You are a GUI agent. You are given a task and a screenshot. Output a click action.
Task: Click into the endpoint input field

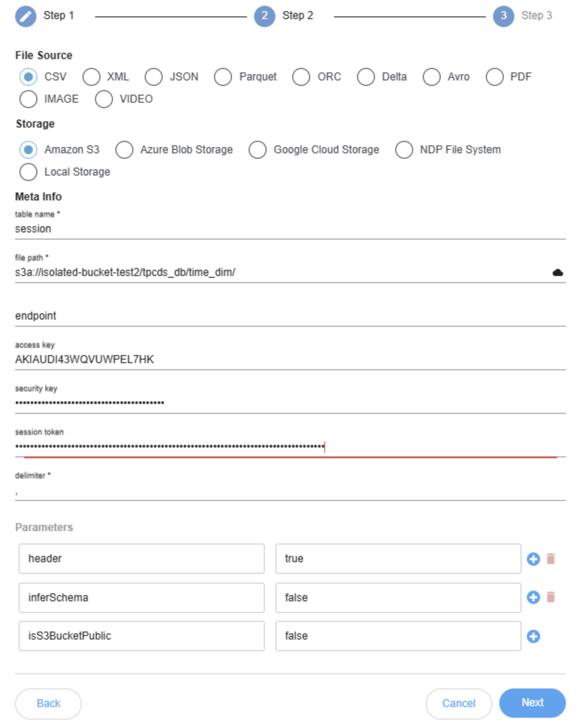(x=290, y=316)
